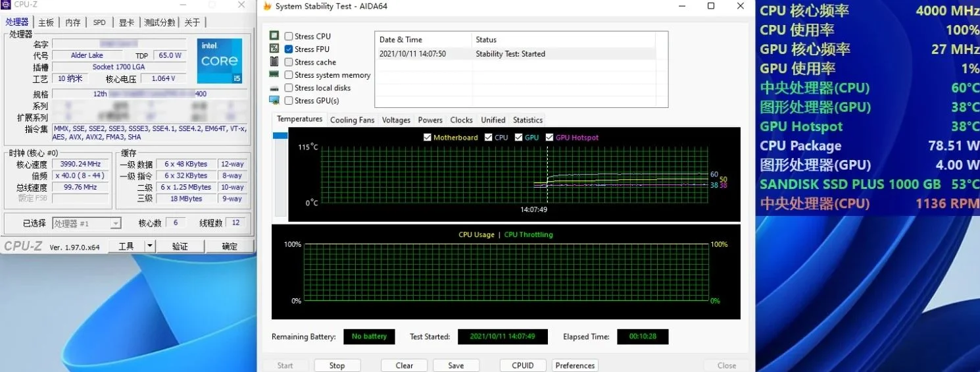980x372 pixels.
Task: Click the monitor icon beside Stress GPU(s)
Action: [x=274, y=100]
